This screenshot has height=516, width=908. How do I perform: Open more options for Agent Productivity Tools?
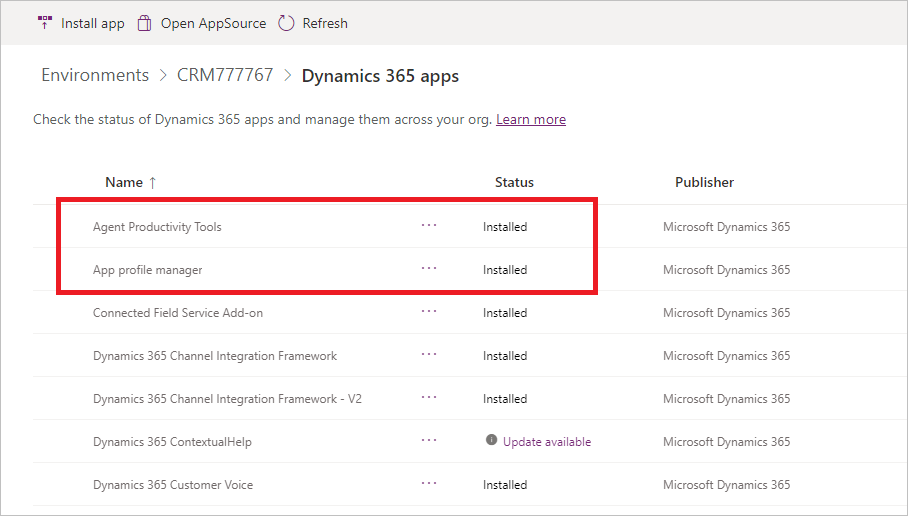click(429, 225)
